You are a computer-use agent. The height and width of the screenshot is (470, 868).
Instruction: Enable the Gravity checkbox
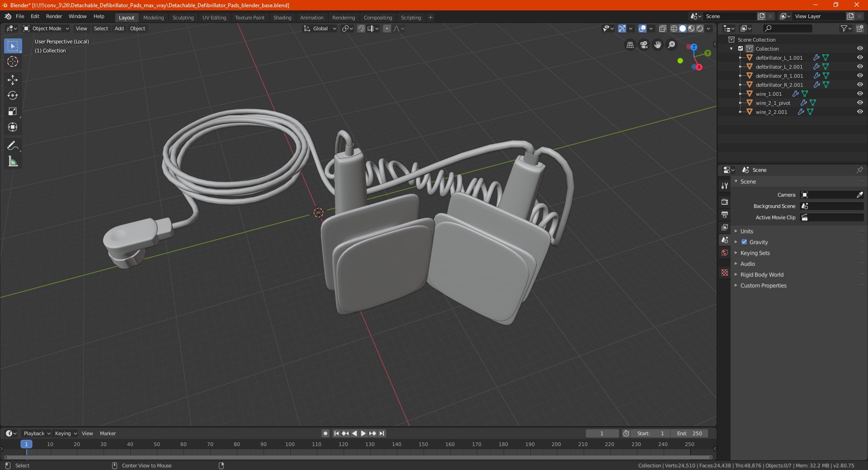744,242
